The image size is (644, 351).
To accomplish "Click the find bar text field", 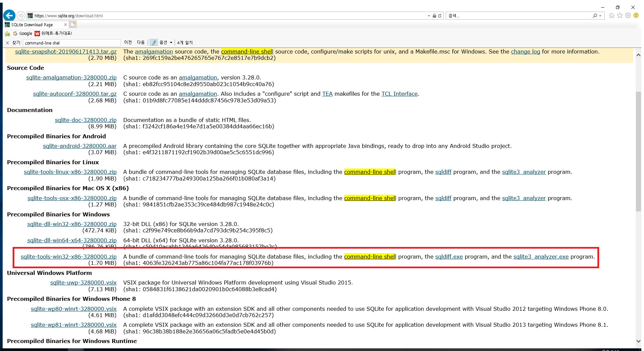I will click(72, 43).
